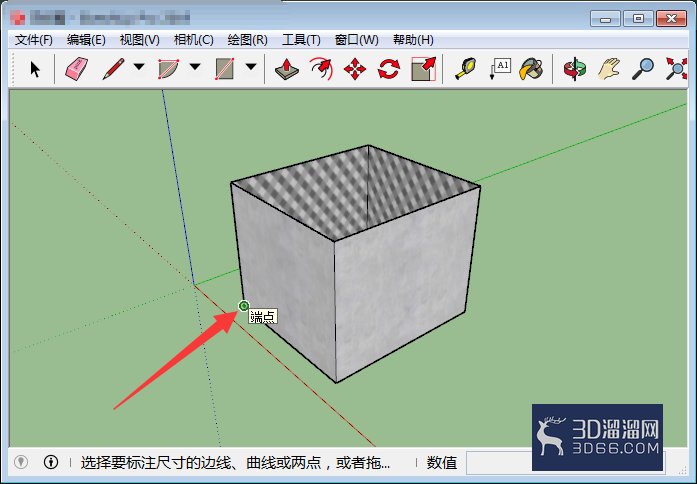Open the line tool dropdown arrow
Screen dimensions: 697x484
tap(139, 67)
